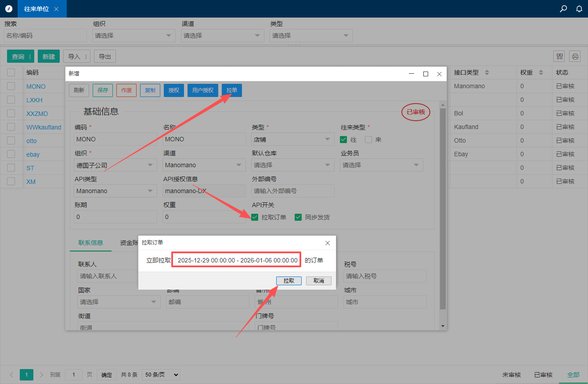Viewport: 588px width, 384px height.
Task: Click the column layout grid icon
Action: pyautogui.click(x=559, y=56)
